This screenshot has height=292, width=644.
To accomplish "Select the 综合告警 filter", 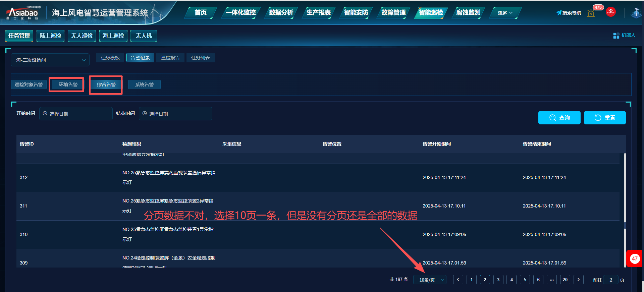I will coord(106,84).
